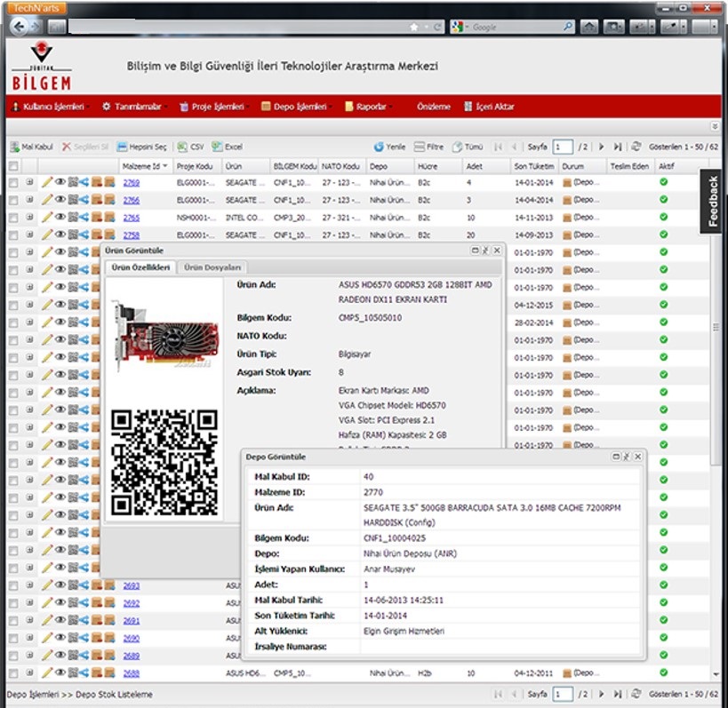
Task: Export the list to Excel
Action: 227,147
